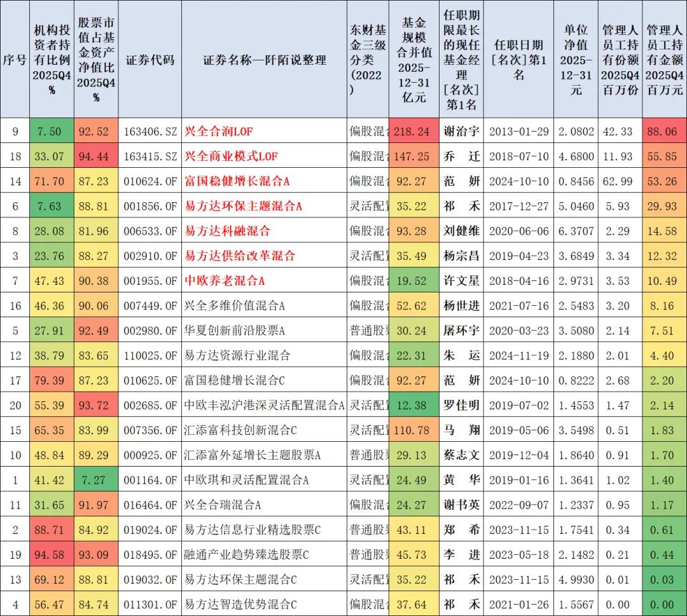Select the start date 2013-01-29
Viewport: 687px width, 616px height.
[519, 132]
